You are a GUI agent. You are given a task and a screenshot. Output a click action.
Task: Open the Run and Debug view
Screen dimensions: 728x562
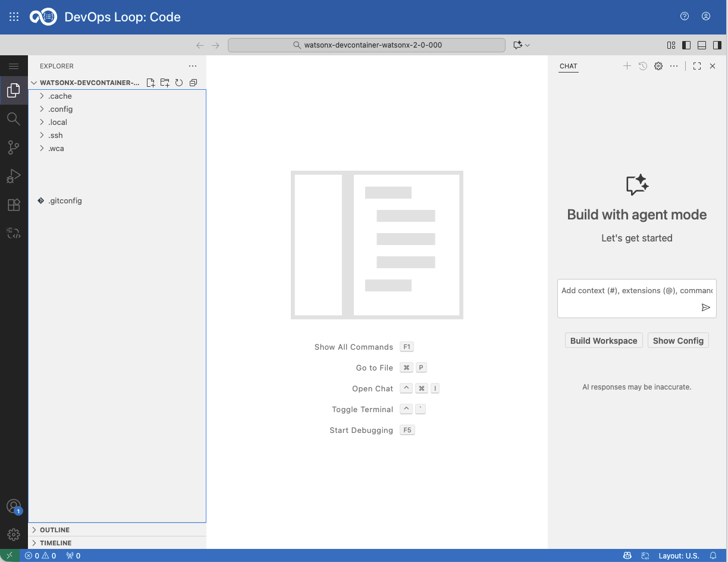(x=14, y=175)
